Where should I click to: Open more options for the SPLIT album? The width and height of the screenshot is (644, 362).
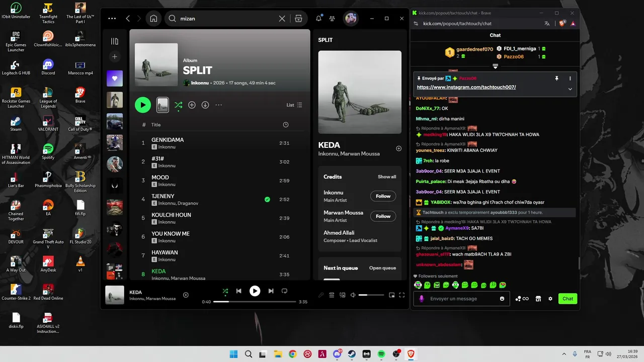pyautogui.click(x=219, y=105)
